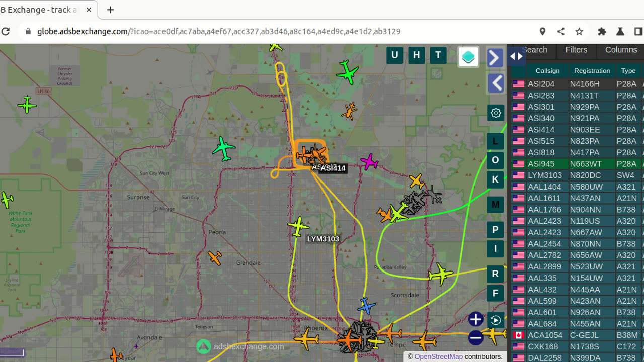Toggle the L labels button

495,141
